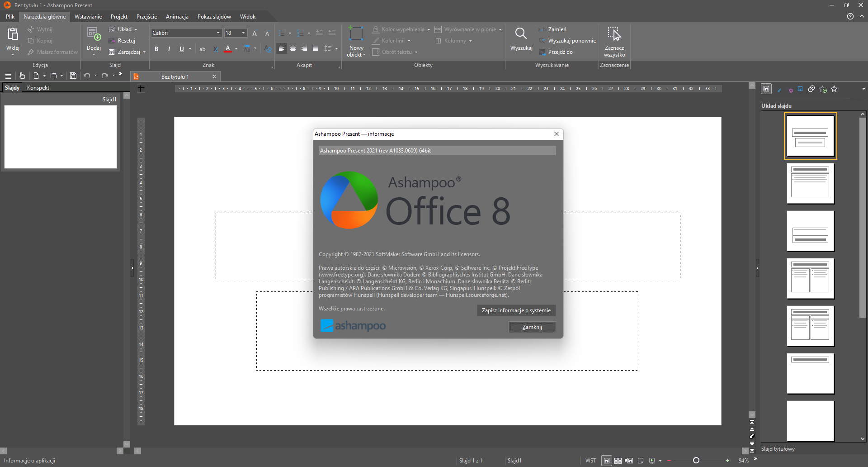Set paragraph alignment to center
This screenshot has height=467, width=868.
(x=293, y=48)
